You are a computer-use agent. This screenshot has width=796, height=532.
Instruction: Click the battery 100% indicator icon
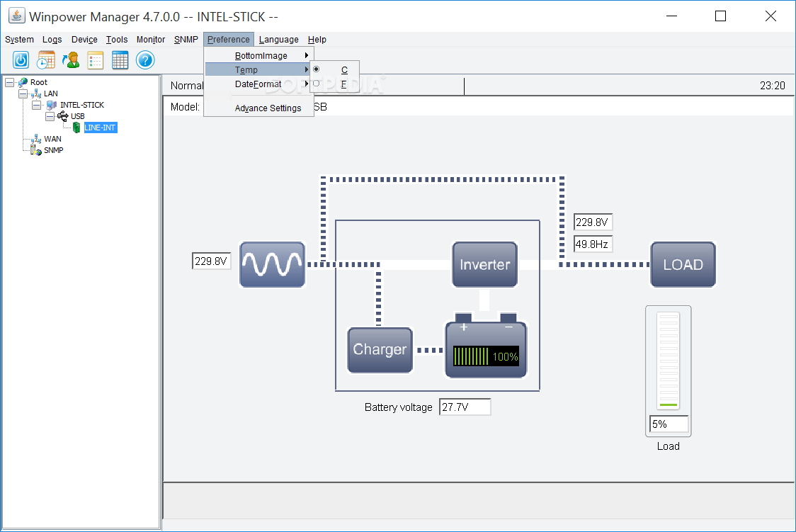(x=486, y=346)
